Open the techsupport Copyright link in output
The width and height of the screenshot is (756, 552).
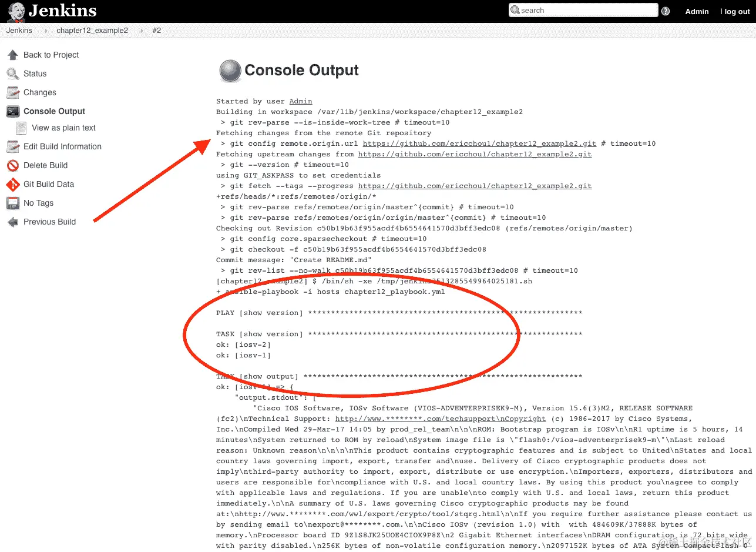coord(441,419)
